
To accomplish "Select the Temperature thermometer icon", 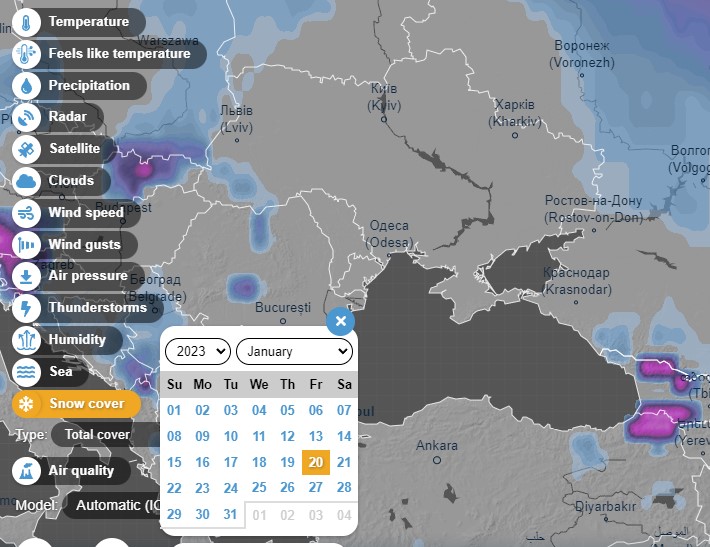I will point(26,22).
